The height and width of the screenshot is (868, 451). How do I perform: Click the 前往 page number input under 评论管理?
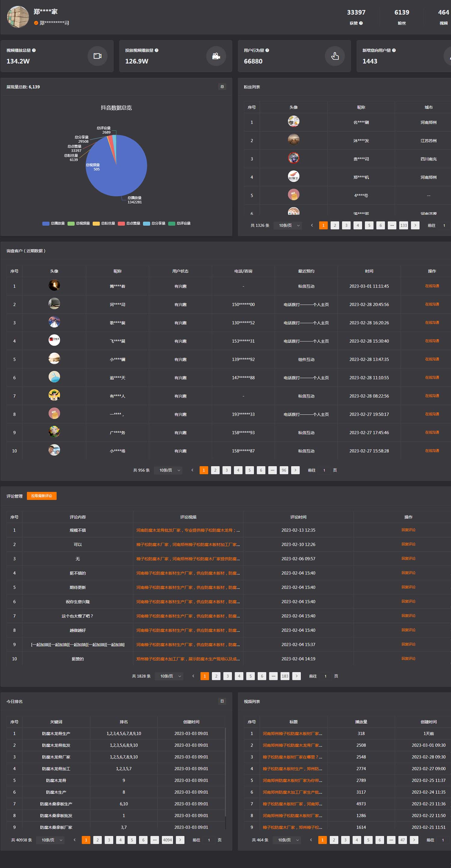click(x=325, y=676)
